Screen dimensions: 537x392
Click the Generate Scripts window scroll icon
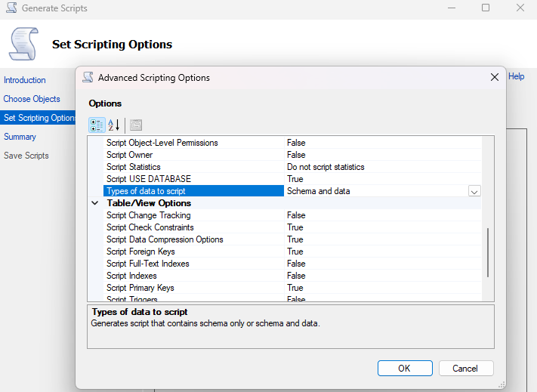tap(11, 8)
